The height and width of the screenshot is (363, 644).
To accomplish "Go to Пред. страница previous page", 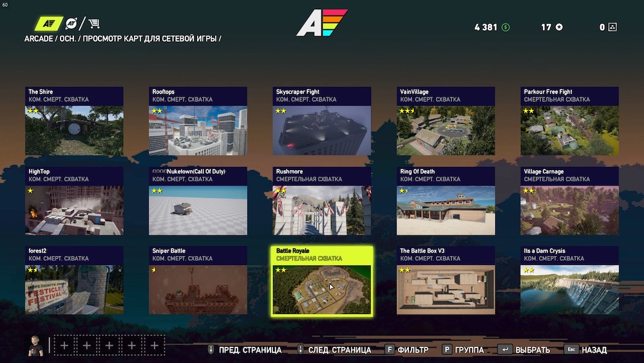I will tap(245, 350).
